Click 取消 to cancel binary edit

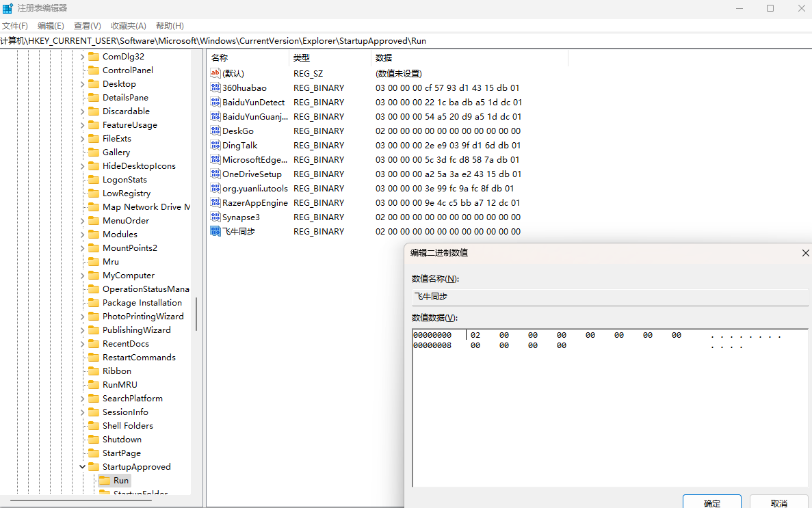pos(778,503)
